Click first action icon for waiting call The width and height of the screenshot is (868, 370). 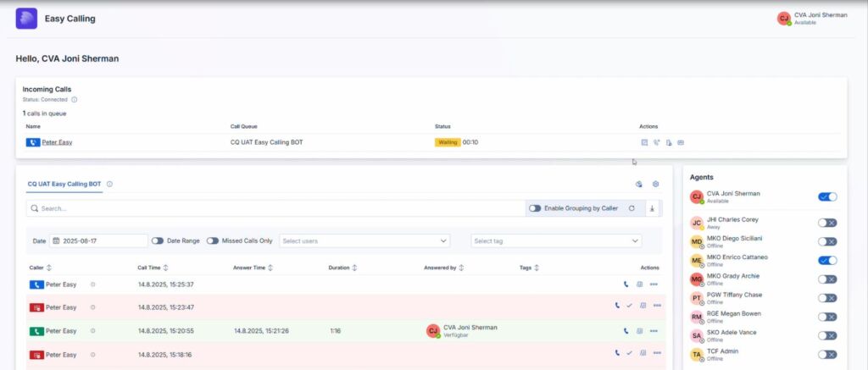644,142
